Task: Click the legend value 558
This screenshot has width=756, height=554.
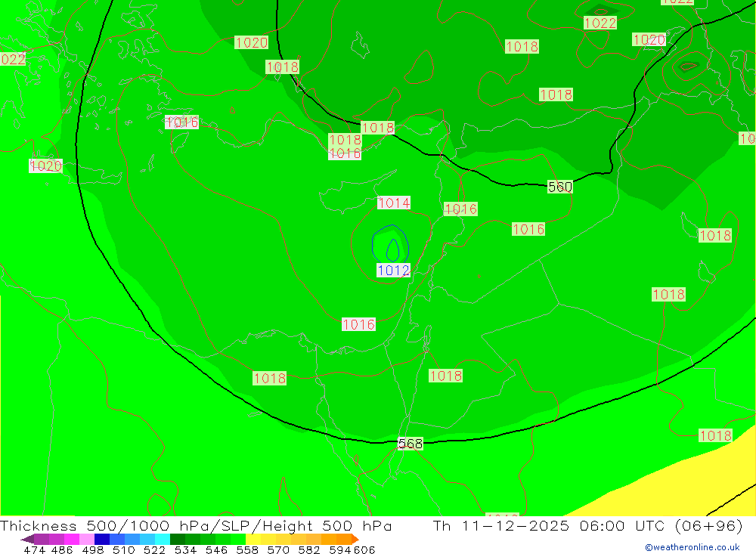Action: click(x=247, y=549)
